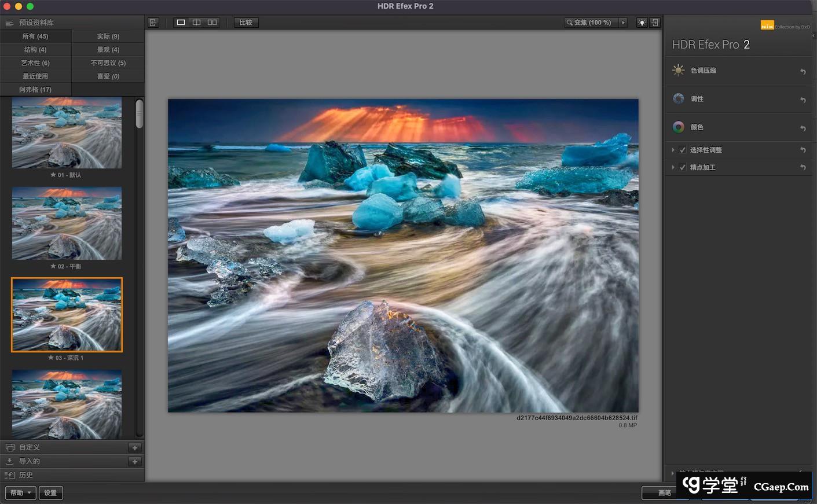Image resolution: width=817 pixels, height=504 pixels.
Task: Click the lightbulb background color icon
Action: click(x=642, y=23)
